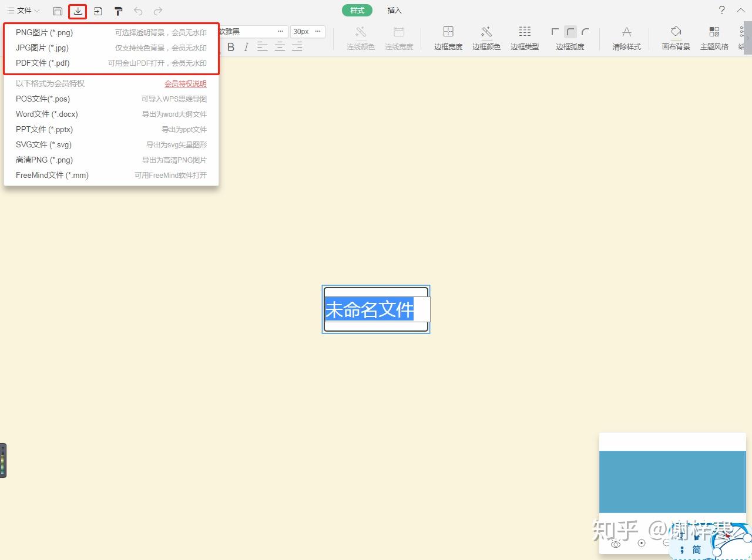Click the 会员特权说明 link
752x560 pixels.
coord(186,83)
